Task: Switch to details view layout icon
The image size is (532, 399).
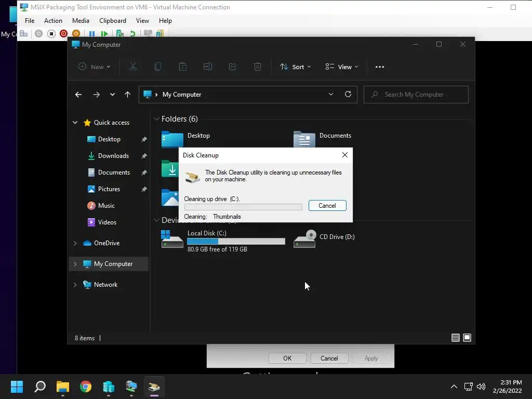Action: (x=455, y=338)
